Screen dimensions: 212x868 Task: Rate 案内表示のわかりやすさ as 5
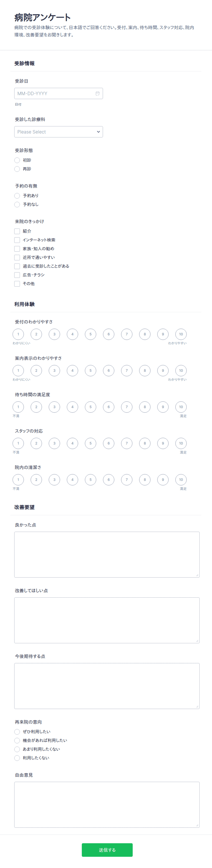click(90, 371)
